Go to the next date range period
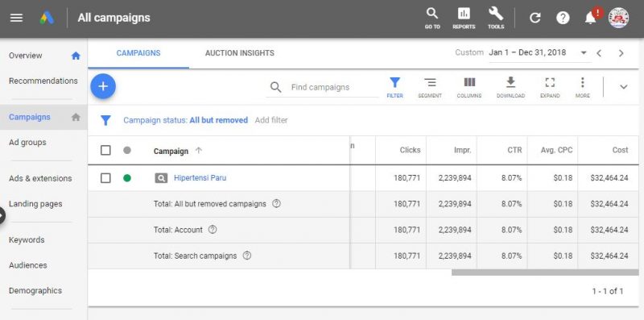 621,53
